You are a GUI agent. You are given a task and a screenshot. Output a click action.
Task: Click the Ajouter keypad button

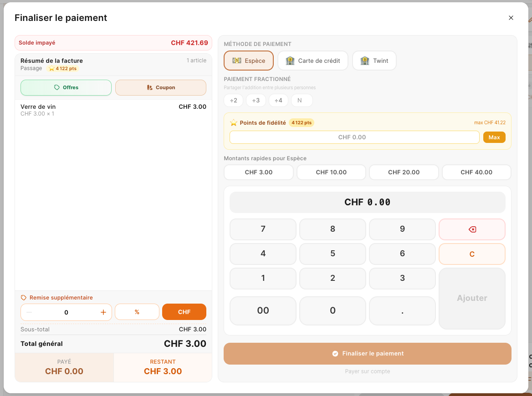472,298
